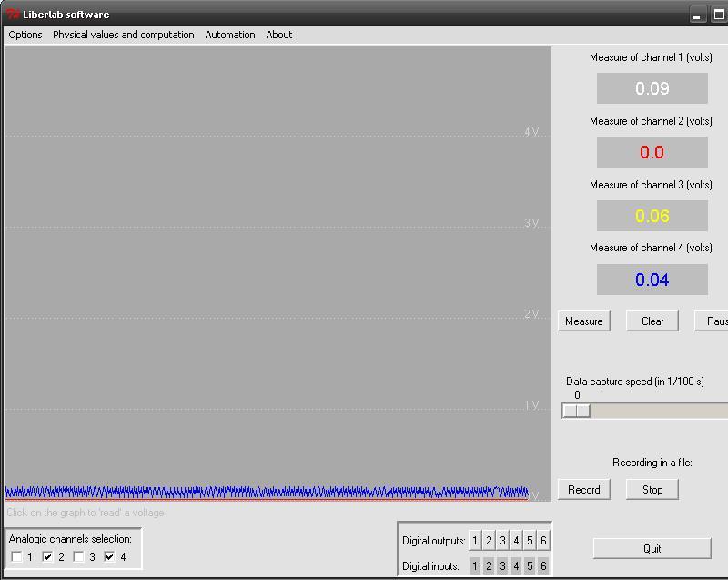Open the Options menu

point(25,35)
